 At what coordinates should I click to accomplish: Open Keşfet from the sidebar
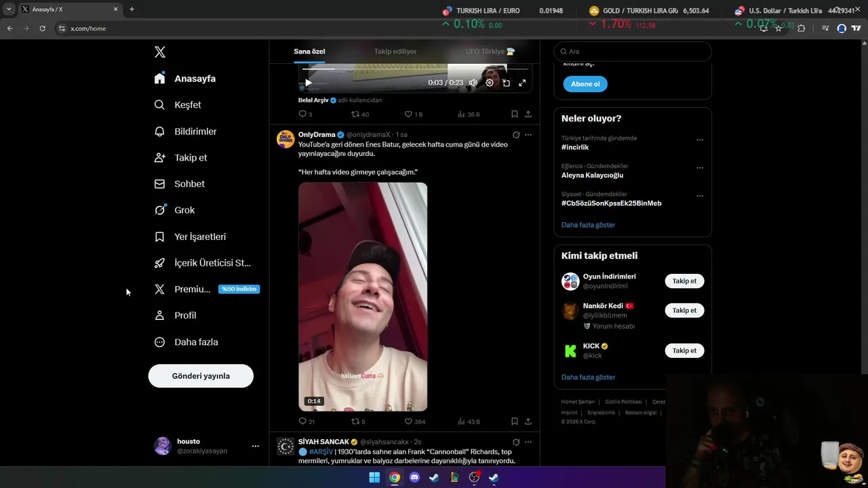tap(178, 105)
